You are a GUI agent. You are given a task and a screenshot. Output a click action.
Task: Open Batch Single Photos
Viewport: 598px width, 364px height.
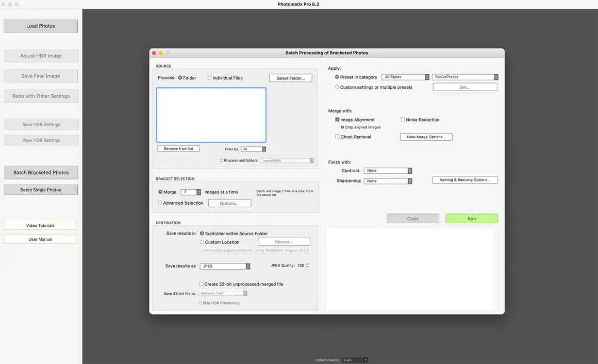point(41,190)
